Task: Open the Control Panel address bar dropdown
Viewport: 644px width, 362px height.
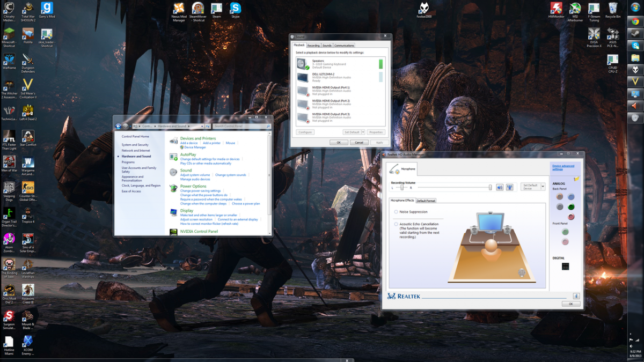Action: [x=202, y=126]
